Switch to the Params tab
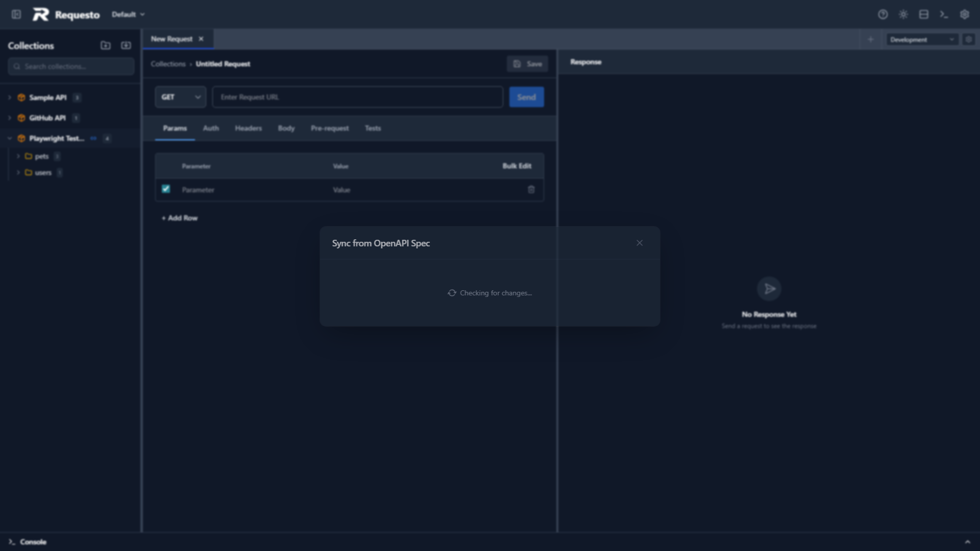Viewport: 980px width, 551px height. click(x=175, y=128)
